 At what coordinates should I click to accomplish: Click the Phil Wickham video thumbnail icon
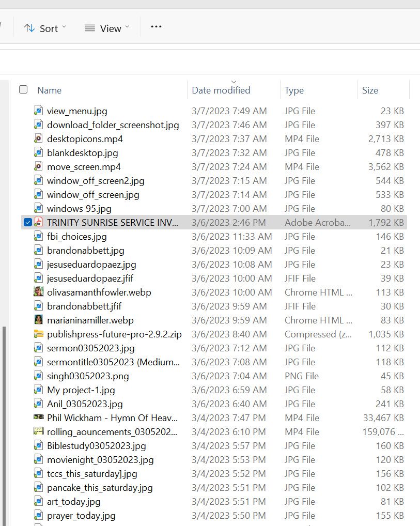(x=39, y=417)
